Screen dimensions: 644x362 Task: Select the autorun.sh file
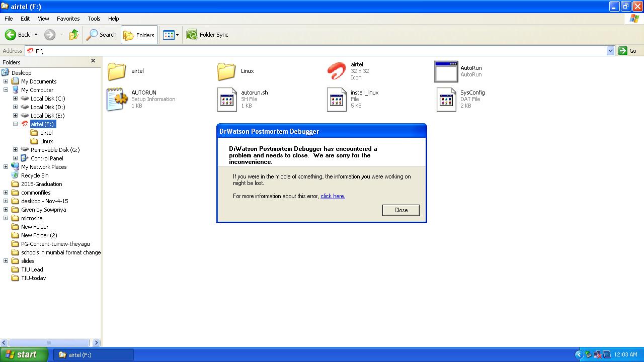point(227,99)
